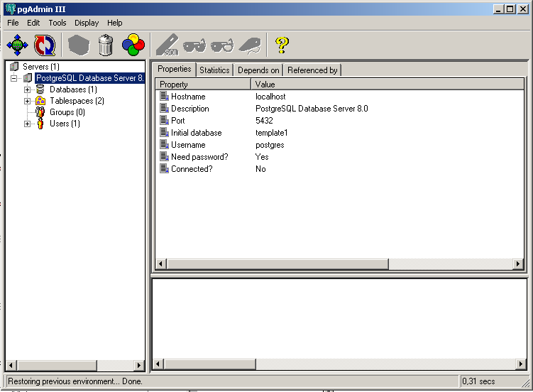This screenshot has width=533, height=392.
Task: Click the Need password? row
Action: [339, 157]
